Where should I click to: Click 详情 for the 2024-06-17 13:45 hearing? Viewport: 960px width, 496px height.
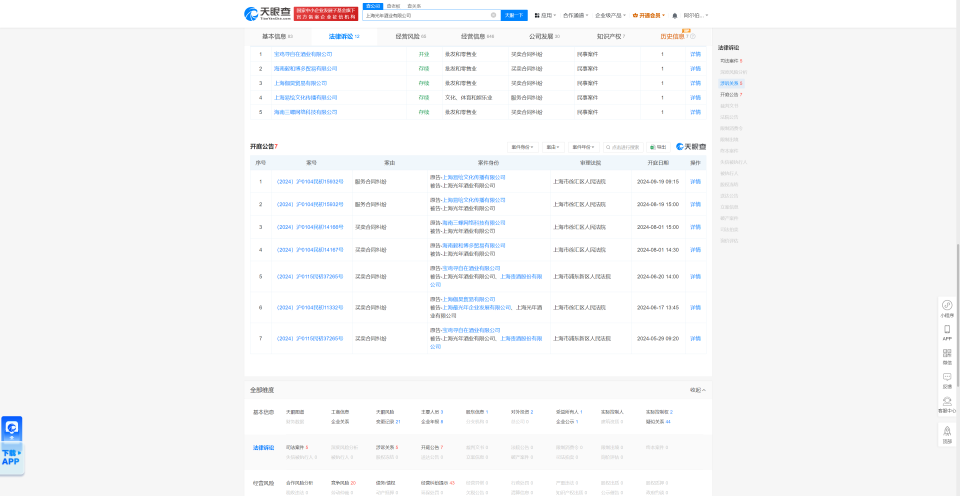coord(695,307)
